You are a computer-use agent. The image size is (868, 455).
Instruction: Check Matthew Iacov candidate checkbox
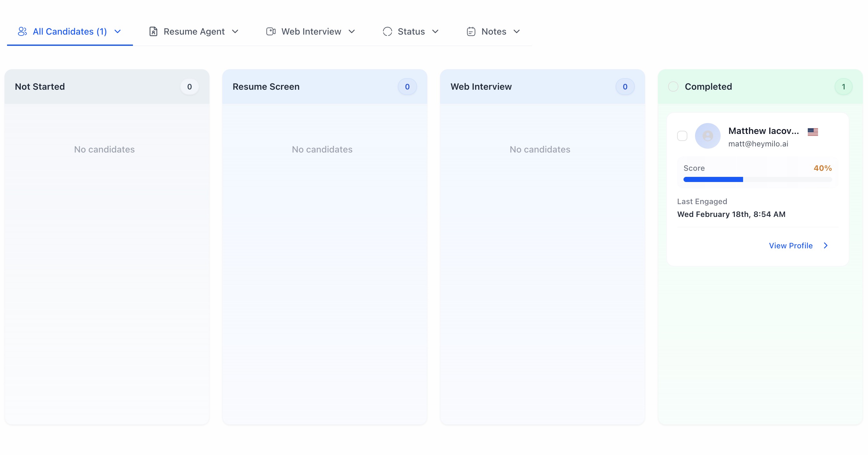pos(682,136)
